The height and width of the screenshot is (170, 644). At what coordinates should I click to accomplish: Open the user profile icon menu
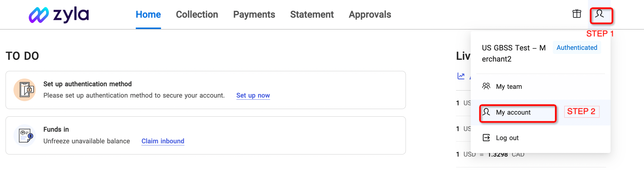coord(599,14)
